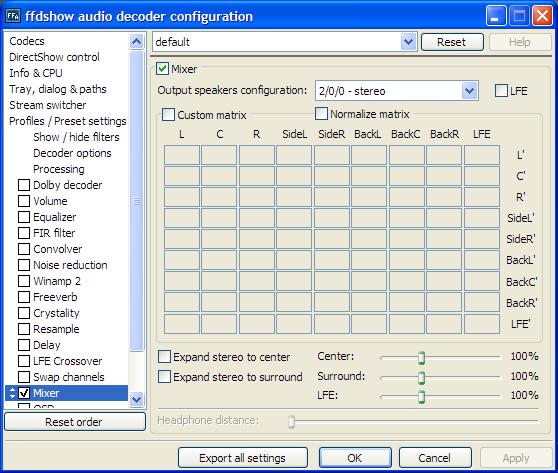Enable LFE Crossover checkbox
Screen dimensions: 558x473
coord(24,361)
